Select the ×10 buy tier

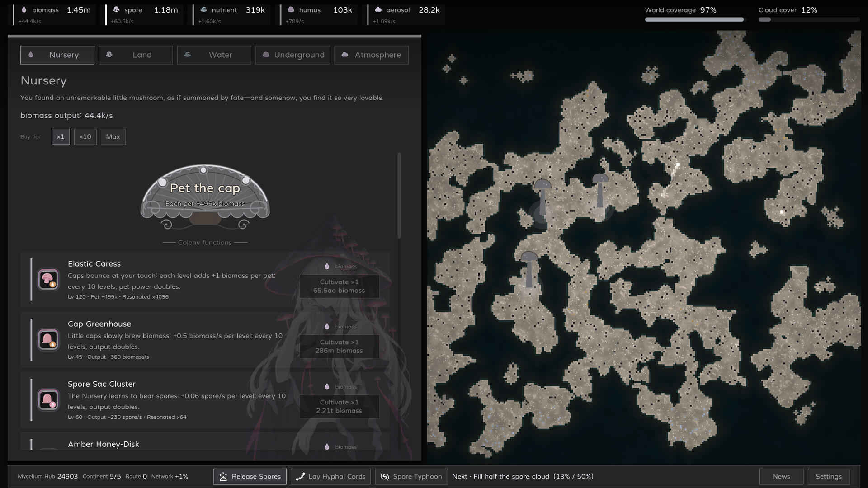pyautogui.click(x=85, y=136)
